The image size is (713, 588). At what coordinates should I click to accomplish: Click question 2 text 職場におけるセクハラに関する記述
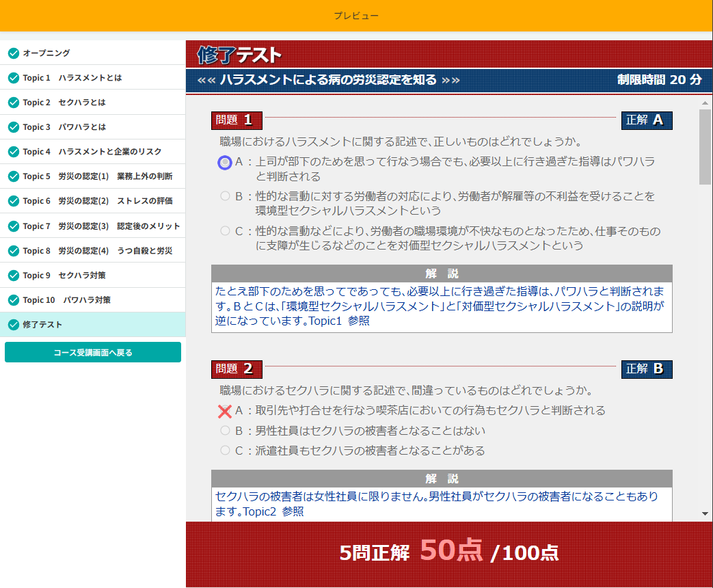(405, 390)
